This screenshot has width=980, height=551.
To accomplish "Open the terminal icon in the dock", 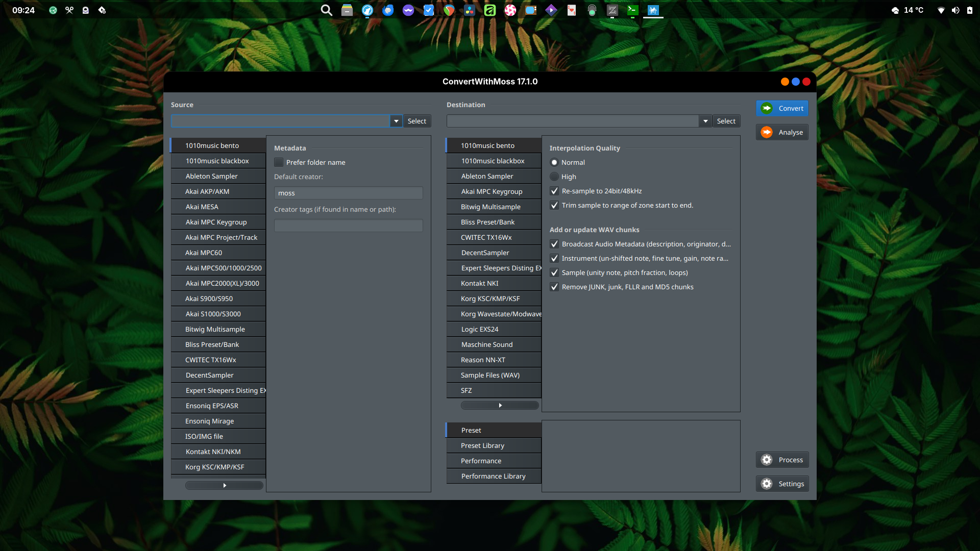I will click(x=633, y=10).
